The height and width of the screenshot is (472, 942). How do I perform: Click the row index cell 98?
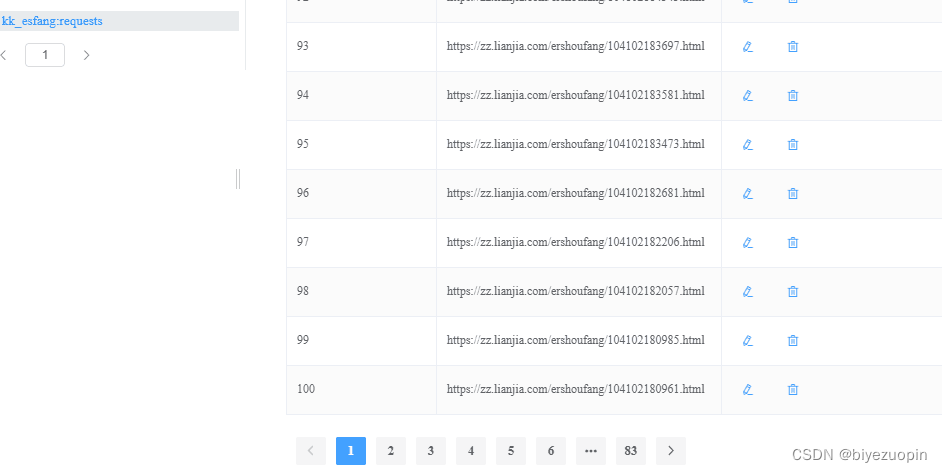coord(362,292)
